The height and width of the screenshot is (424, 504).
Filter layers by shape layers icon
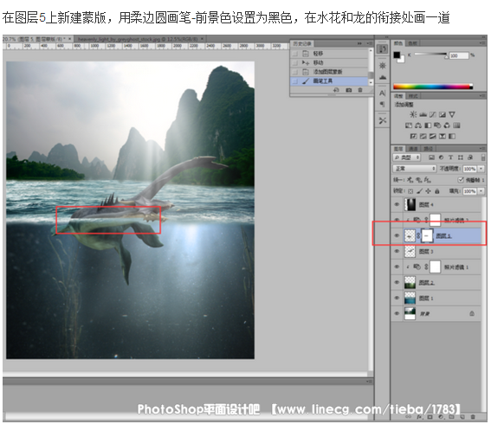pyautogui.click(x=461, y=157)
